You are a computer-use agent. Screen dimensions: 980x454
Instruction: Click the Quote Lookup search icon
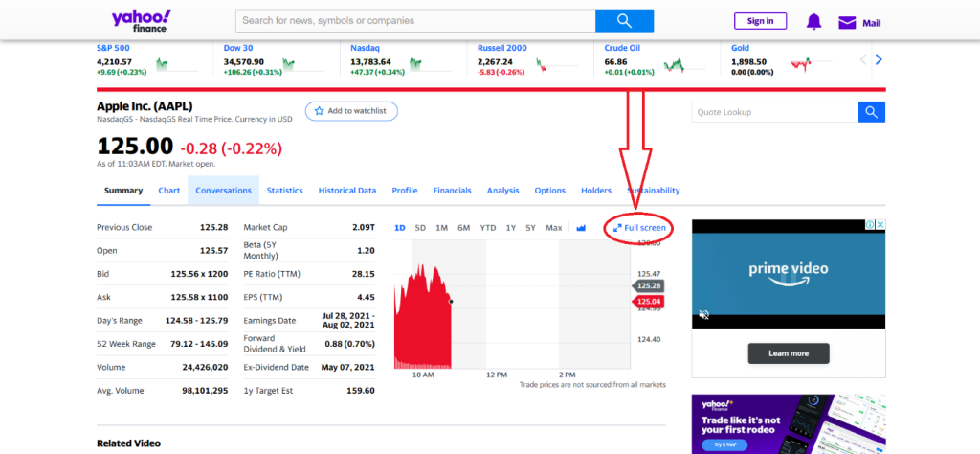(x=871, y=112)
